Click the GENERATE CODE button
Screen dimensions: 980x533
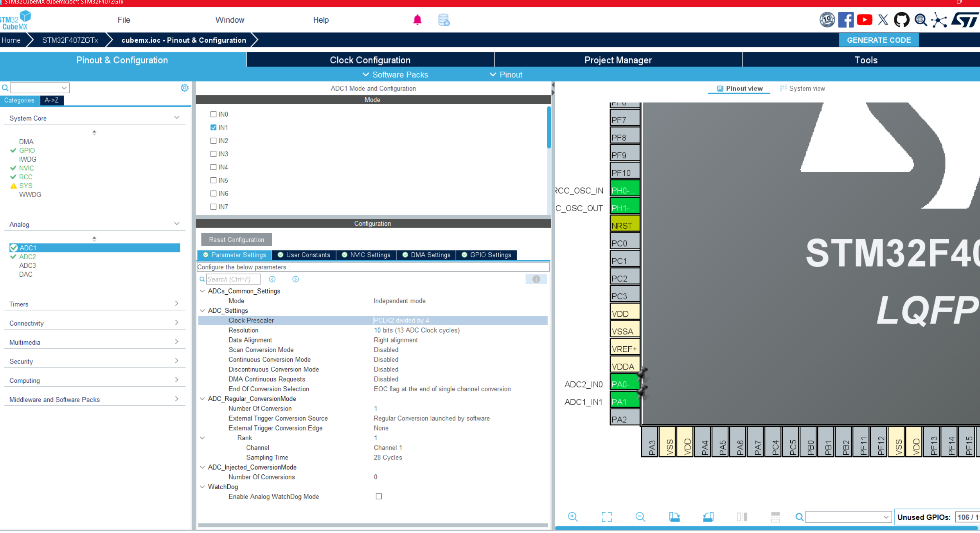click(x=879, y=40)
